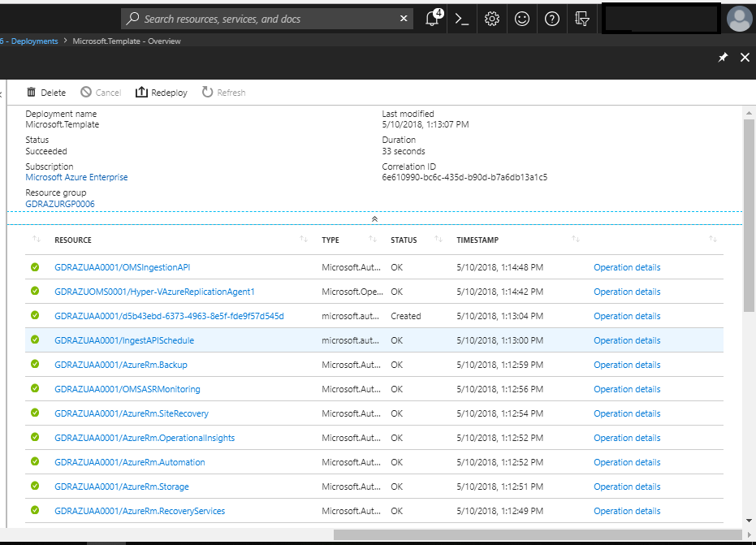This screenshot has width=756, height=545.
Task: Click the Cancel toolbar button
Action: (x=101, y=92)
